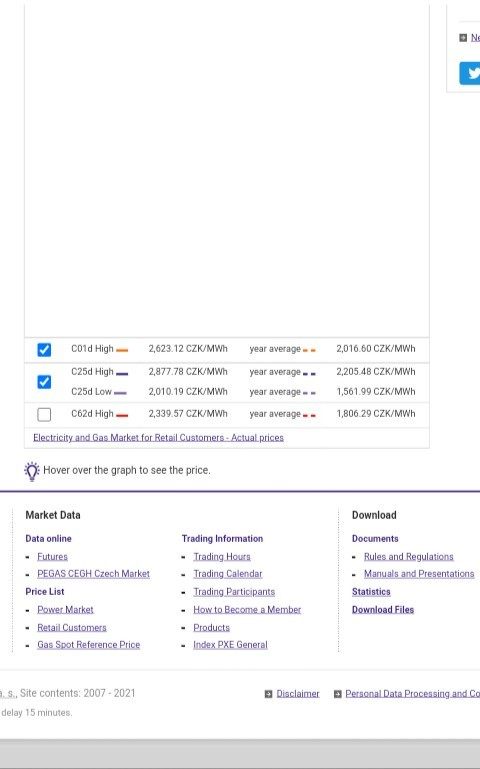Click the arrow icon next to Disclaimer
The width and height of the screenshot is (480, 769).
tap(268, 693)
